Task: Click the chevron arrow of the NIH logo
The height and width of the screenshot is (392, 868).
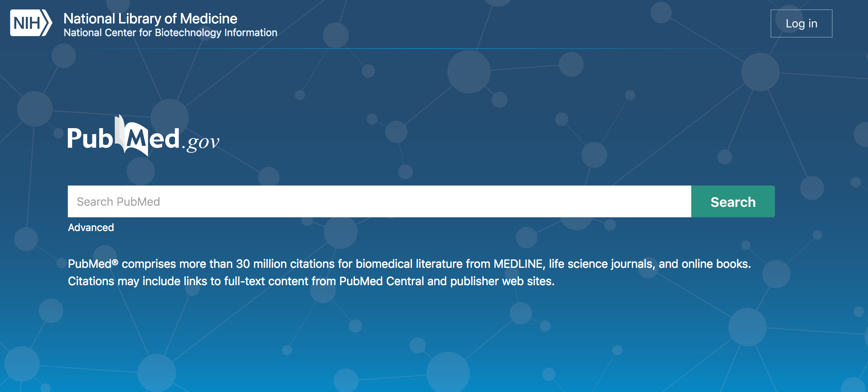Action: (x=47, y=23)
